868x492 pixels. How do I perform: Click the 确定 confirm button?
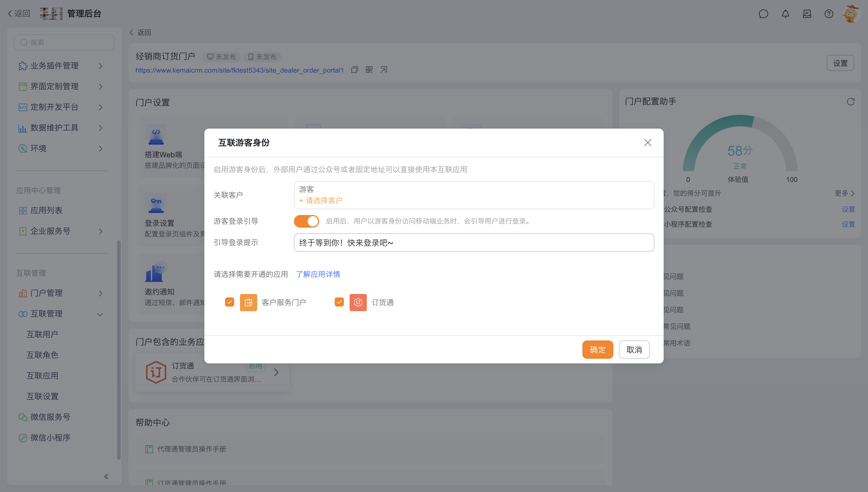pos(597,350)
